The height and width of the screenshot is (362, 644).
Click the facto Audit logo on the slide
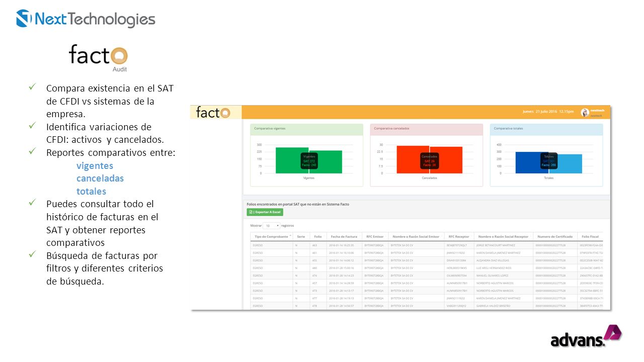coord(99,58)
